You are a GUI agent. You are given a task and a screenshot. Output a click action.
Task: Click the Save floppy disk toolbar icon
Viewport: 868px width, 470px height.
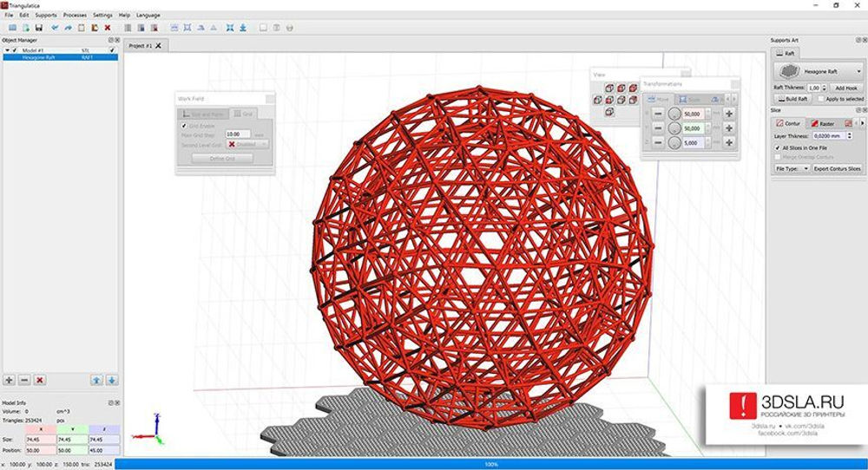pos(38,28)
